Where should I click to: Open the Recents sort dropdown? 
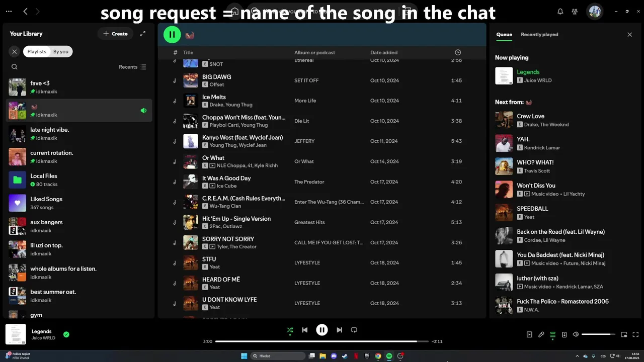tap(132, 67)
